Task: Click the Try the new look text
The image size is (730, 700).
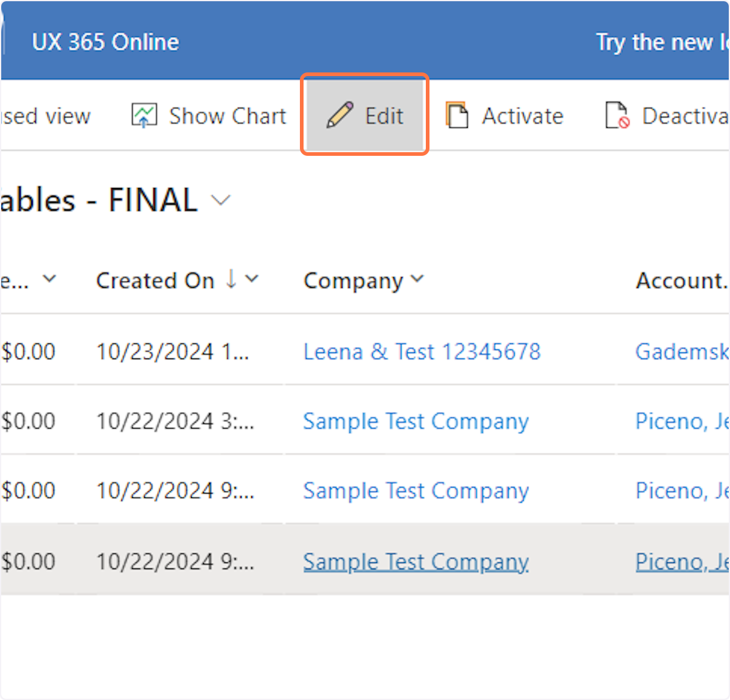Action: (x=662, y=42)
